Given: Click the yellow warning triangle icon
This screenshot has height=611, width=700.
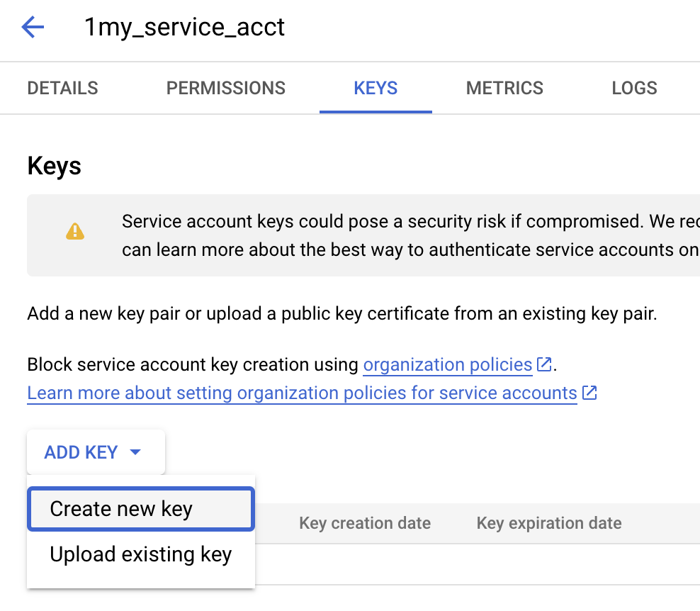Looking at the screenshot, I should 75,231.
